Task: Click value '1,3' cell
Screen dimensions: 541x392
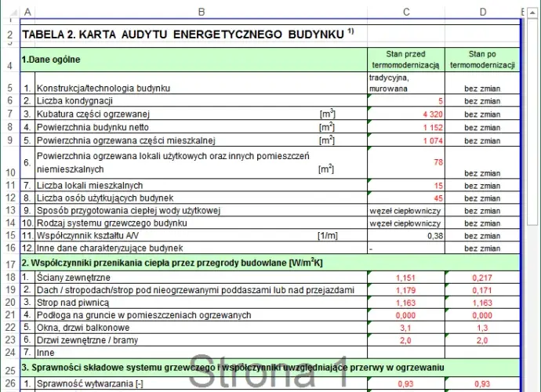Action: [483, 328]
